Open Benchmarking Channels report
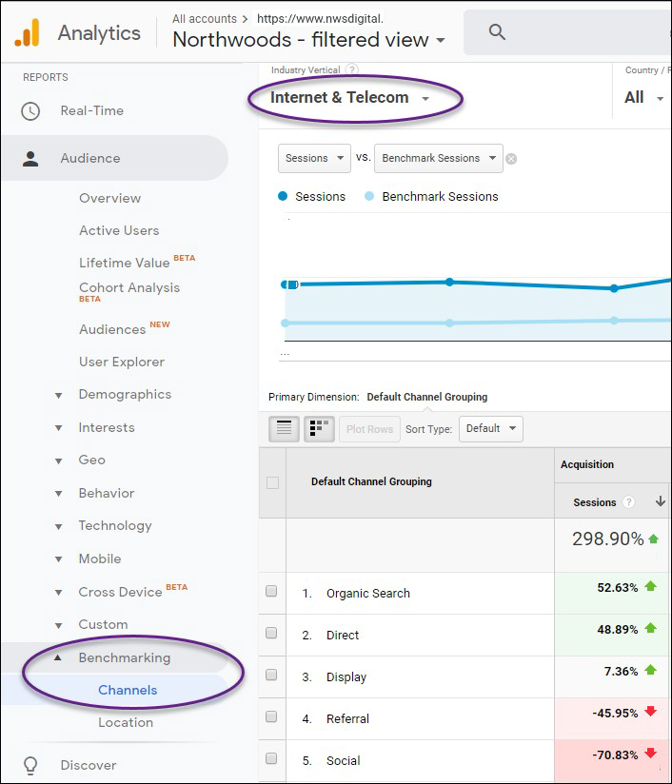Viewport: 672px width, 784px height. (x=128, y=690)
